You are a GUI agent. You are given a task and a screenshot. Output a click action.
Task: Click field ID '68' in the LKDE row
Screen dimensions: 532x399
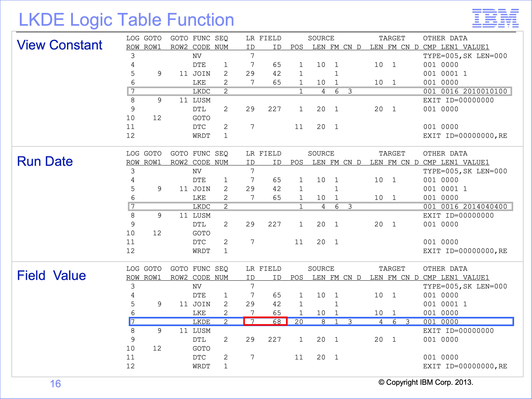click(277, 322)
